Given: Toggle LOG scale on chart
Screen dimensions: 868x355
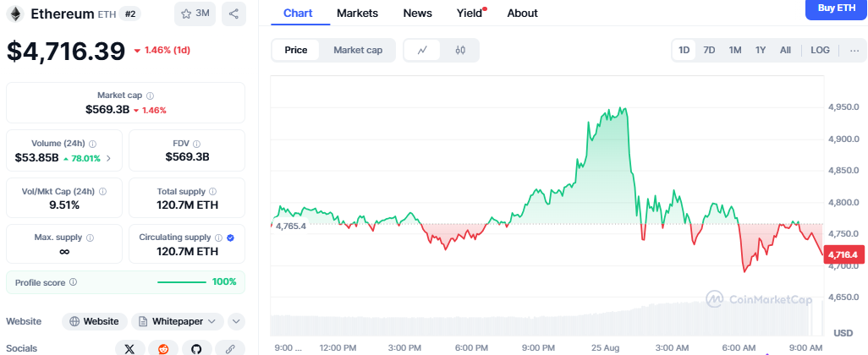Looking at the screenshot, I should coord(820,51).
